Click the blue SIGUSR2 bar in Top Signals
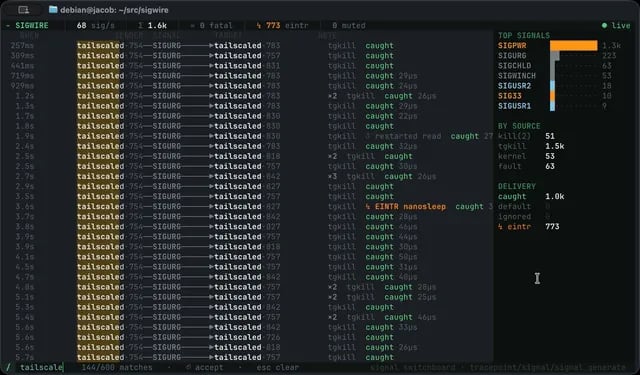The height and width of the screenshot is (375, 640). click(553, 86)
